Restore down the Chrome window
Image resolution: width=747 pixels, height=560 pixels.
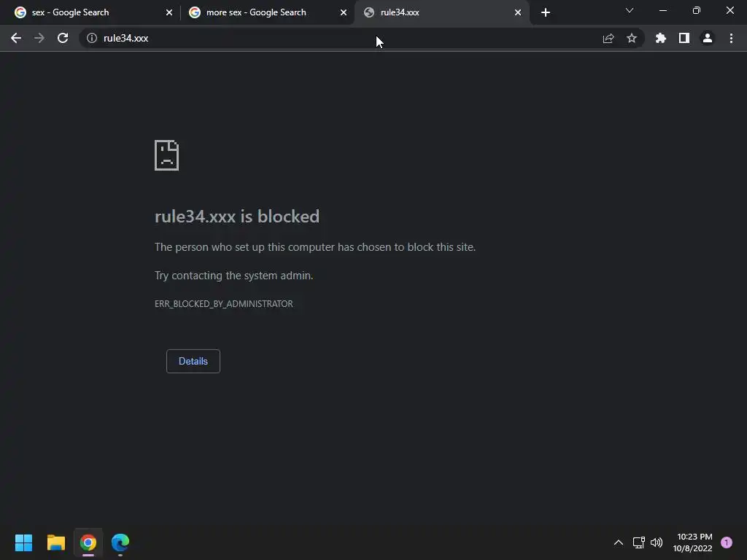pyautogui.click(x=697, y=10)
